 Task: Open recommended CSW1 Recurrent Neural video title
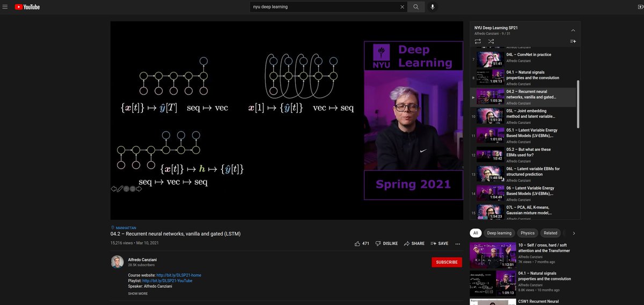point(539,301)
